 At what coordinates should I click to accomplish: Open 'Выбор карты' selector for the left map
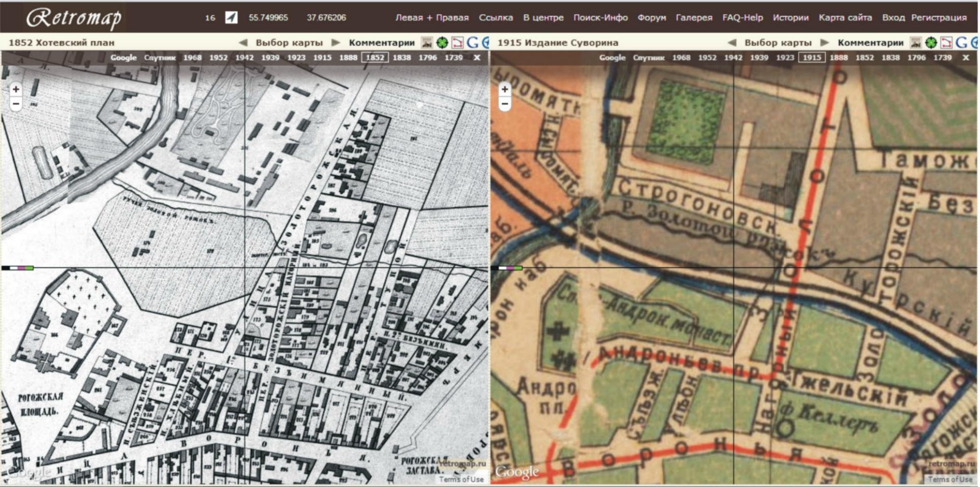[289, 43]
